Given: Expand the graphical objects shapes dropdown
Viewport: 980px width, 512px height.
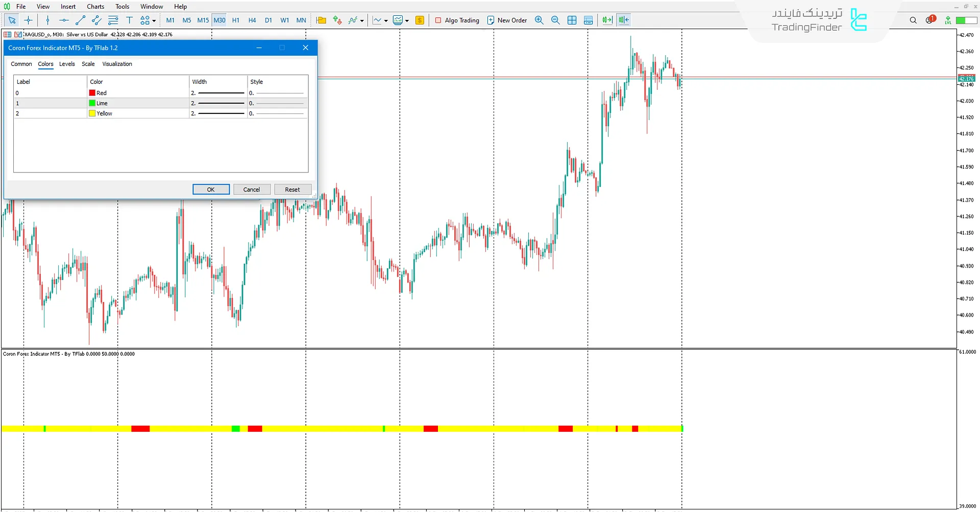Looking at the screenshot, I should (154, 21).
